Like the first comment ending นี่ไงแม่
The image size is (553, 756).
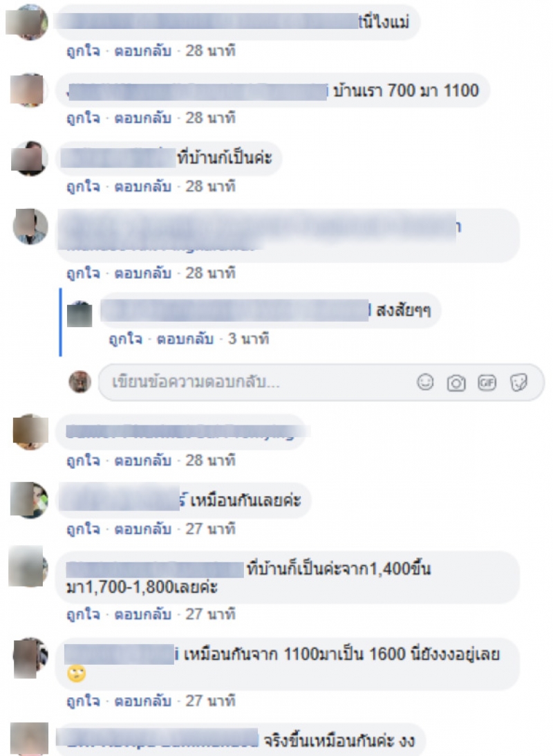pyautogui.click(x=83, y=50)
